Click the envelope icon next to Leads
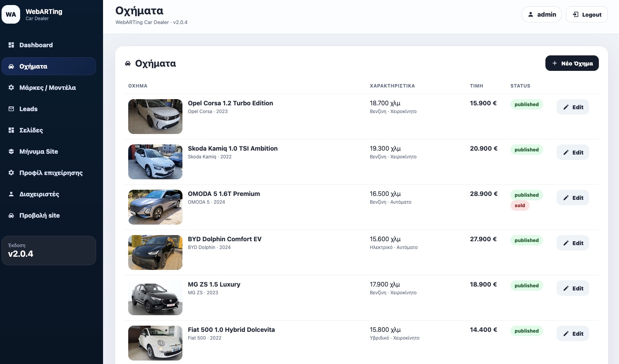This screenshot has width=619, height=364. (x=11, y=109)
